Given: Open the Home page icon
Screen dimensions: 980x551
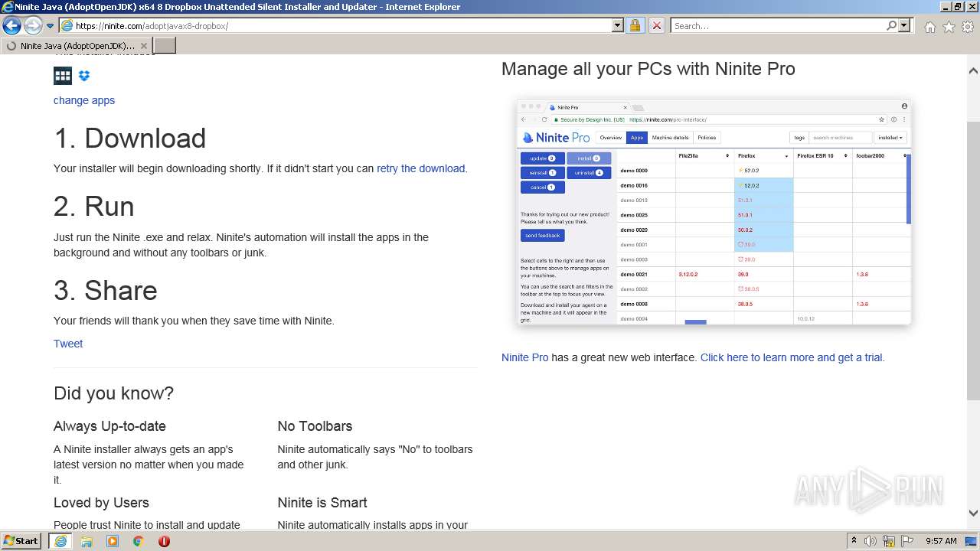Looking at the screenshot, I should [x=929, y=26].
